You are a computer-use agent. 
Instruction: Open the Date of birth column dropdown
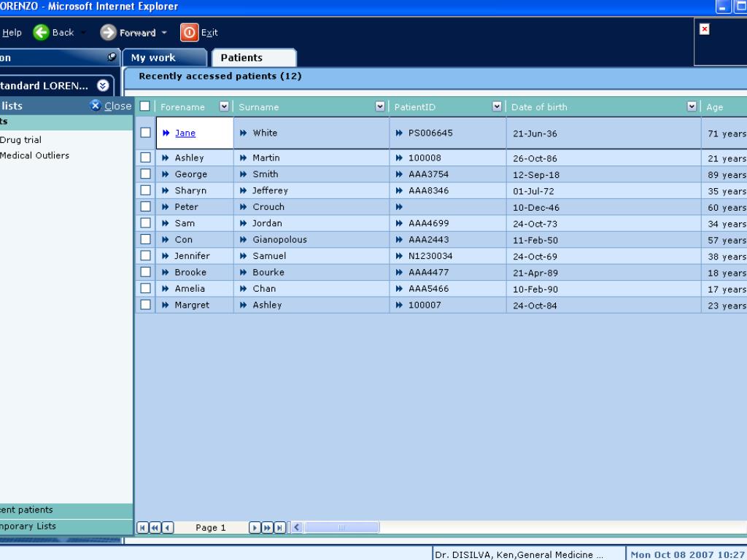(x=692, y=106)
